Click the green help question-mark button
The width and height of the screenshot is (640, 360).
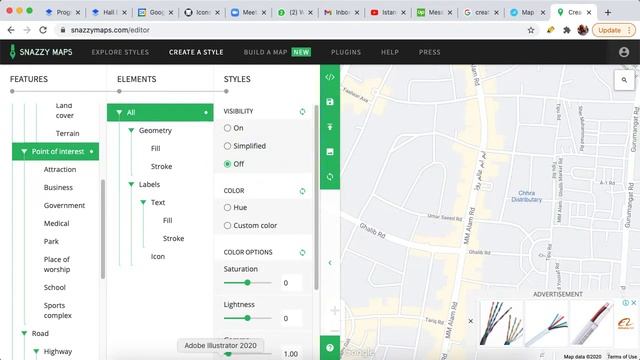(330, 348)
